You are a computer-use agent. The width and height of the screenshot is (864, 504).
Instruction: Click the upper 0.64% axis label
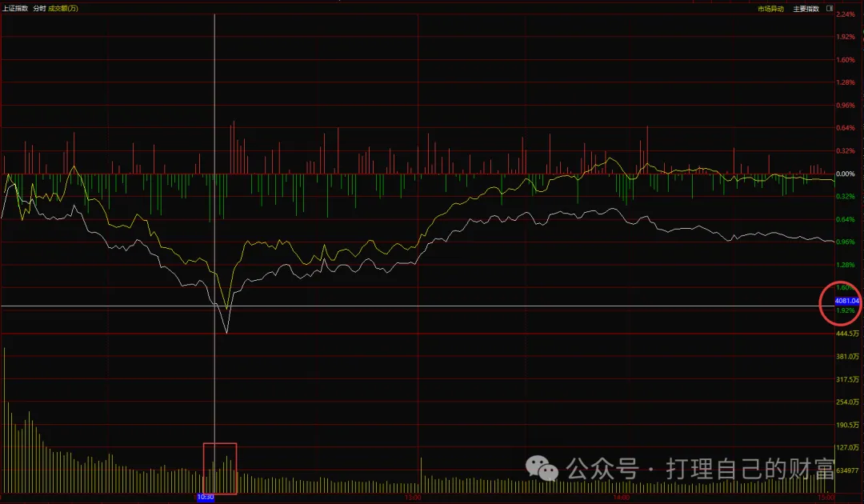pos(846,128)
